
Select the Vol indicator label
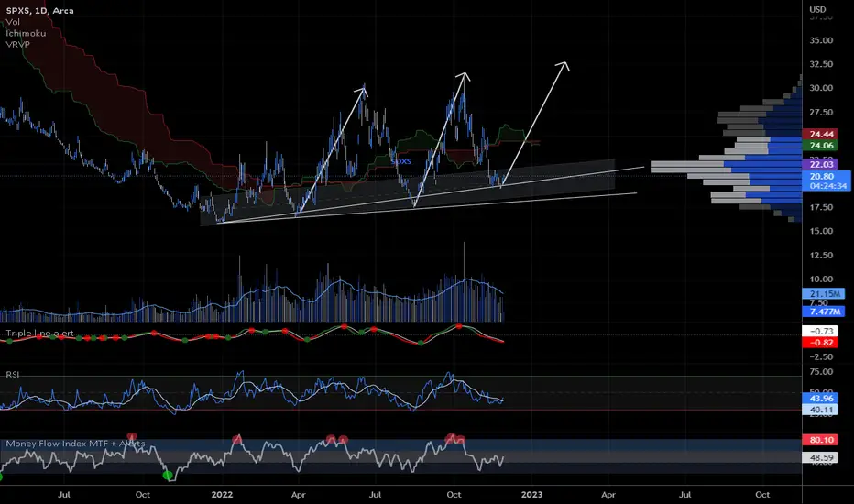(13, 22)
